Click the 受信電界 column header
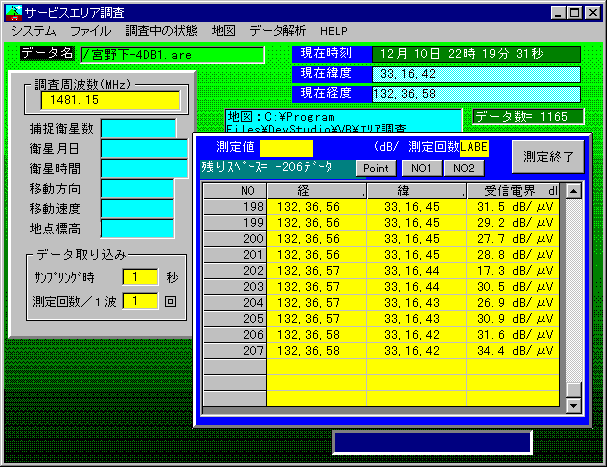607x467 pixels. click(513, 191)
